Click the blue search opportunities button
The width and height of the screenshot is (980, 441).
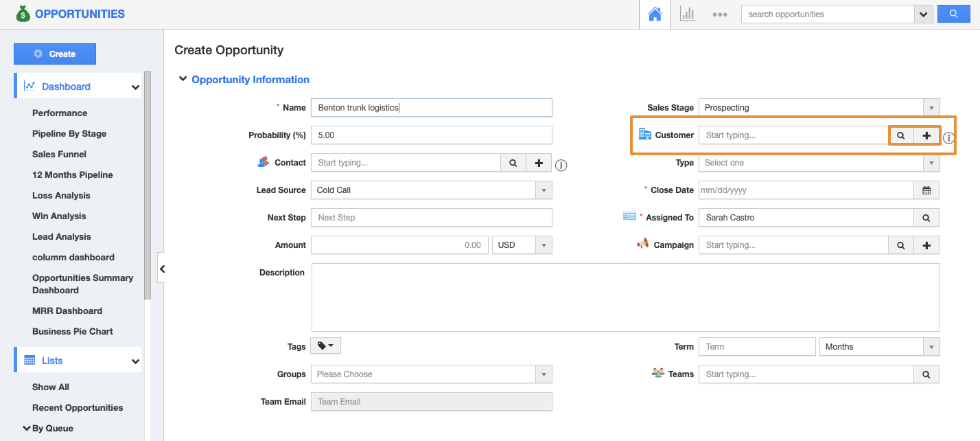(x=953, y=14)
